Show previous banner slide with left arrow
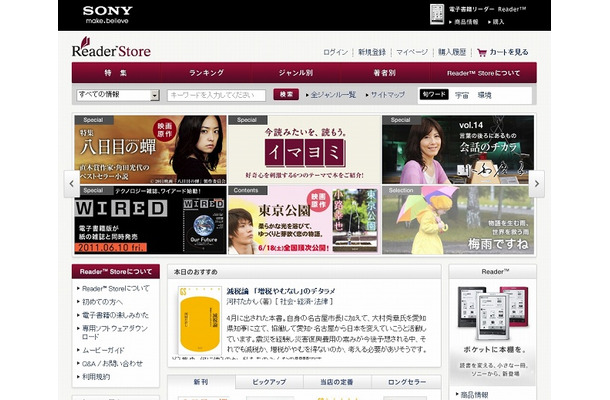 (72, 184)
